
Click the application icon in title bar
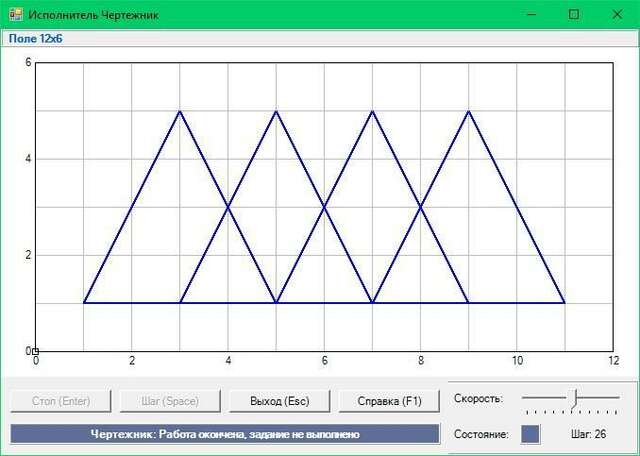[x=16, y=15]
